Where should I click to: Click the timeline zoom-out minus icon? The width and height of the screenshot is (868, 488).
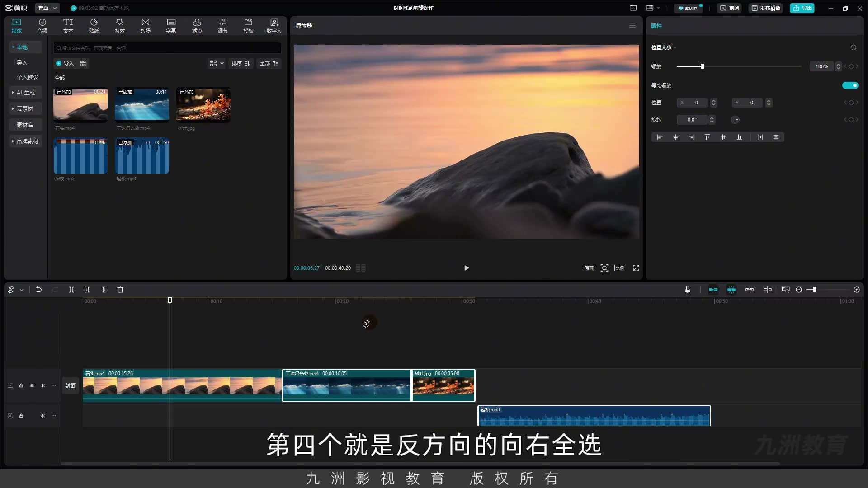click(x=799, y=290)
